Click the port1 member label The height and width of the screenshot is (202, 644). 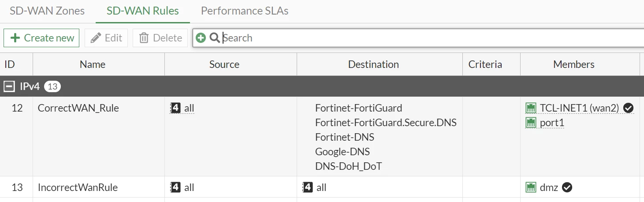click(552, 123)
